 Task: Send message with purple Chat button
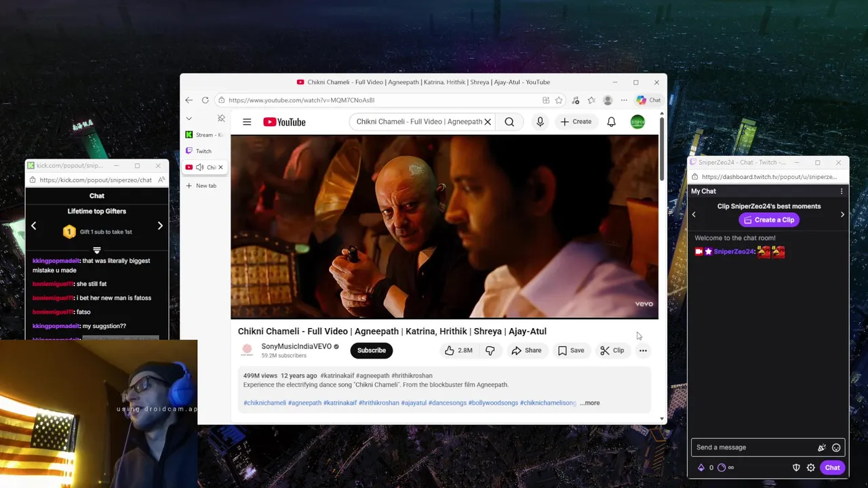[832, 468]
